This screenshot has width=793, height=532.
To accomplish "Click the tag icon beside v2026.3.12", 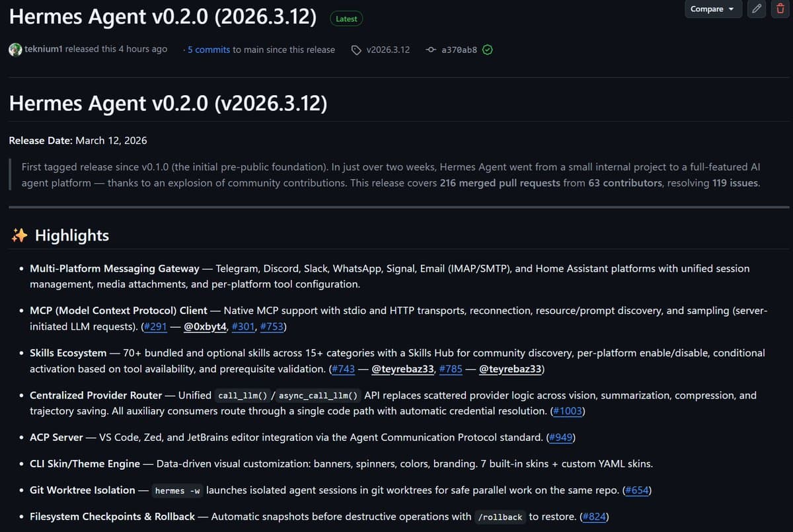I will pyautogui.click(x=357, y=50).
